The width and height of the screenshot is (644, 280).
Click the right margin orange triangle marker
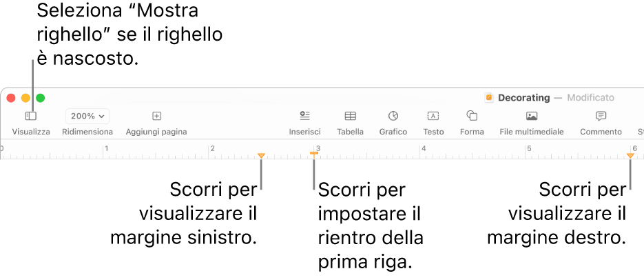pyautogui.click(x=630, y=156)
